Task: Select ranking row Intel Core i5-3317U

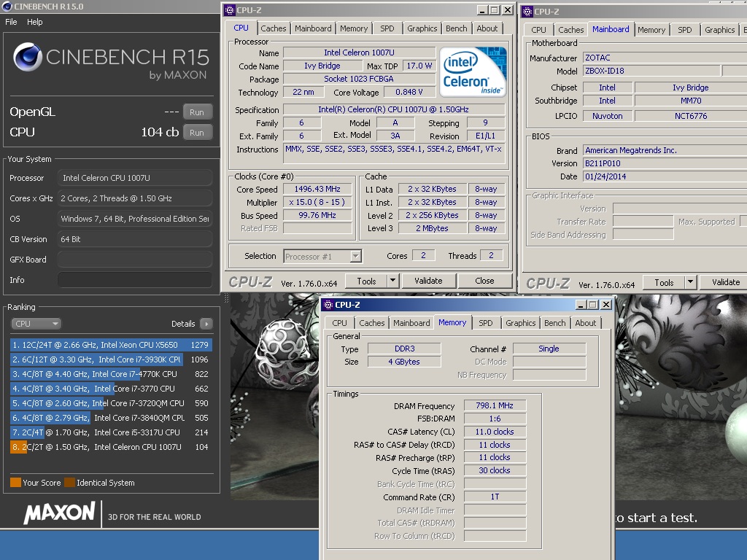Action: (x=111, y=432)
